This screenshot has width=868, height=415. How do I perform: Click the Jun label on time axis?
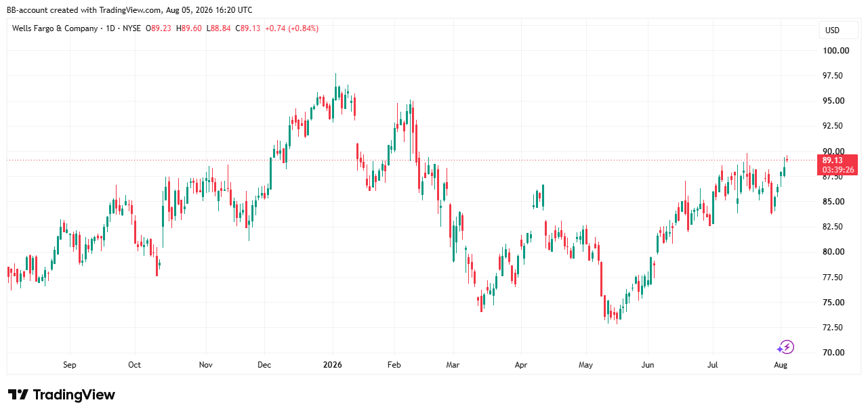(648, 365)
